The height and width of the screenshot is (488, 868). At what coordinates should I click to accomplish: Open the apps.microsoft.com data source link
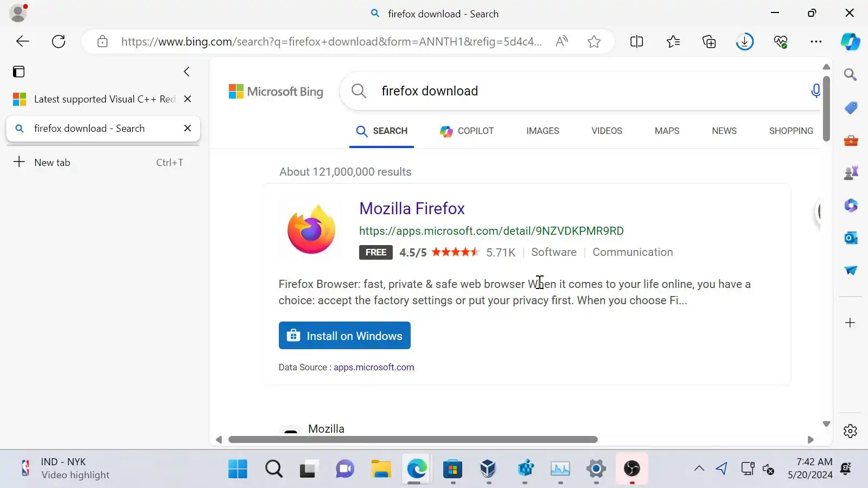tap(374, 367)
